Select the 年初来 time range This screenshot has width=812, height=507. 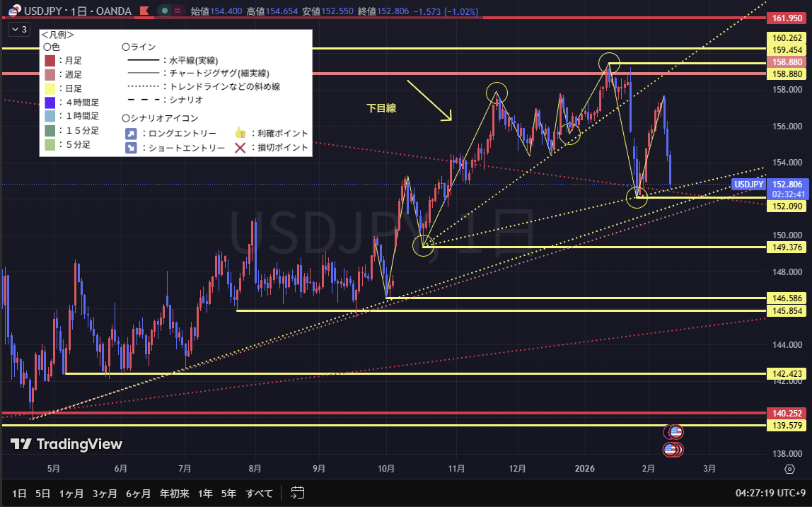pos(174,493)
